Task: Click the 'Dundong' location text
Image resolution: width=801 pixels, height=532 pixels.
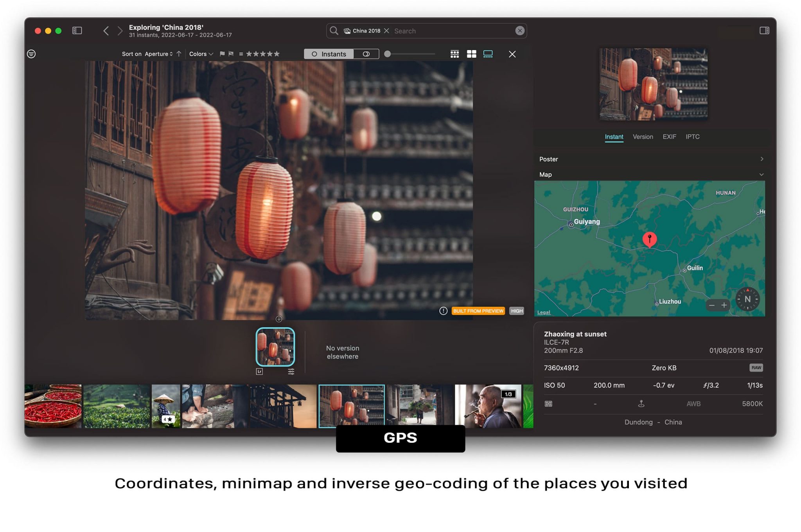Action: click(638, 422)
